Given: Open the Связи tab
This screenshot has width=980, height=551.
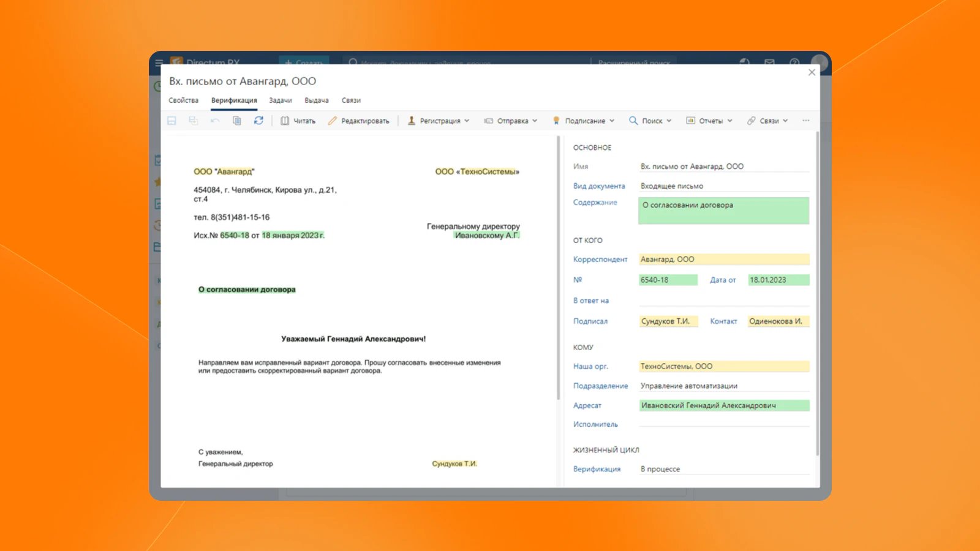Looking at the screenshot, I should pyautogui.click(x=351, y=100).
